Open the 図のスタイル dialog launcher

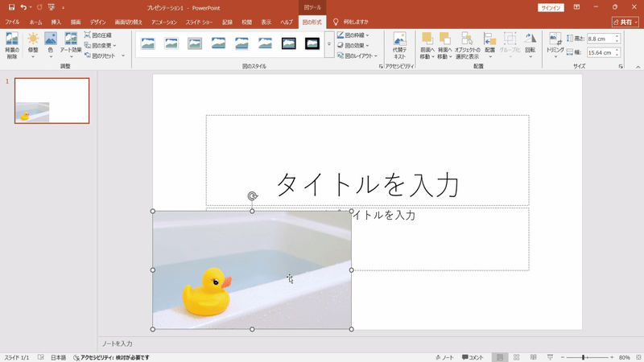pyautogui.click(x=381, y=66)
